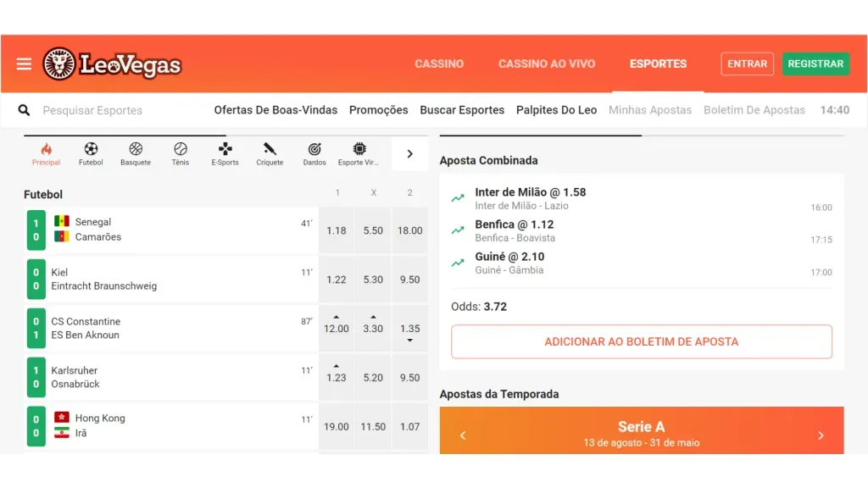Image resolution: width=868 pixels, height=488 pixels.
Task: Expand more sports with the right chevron
Action: (409, 153)
